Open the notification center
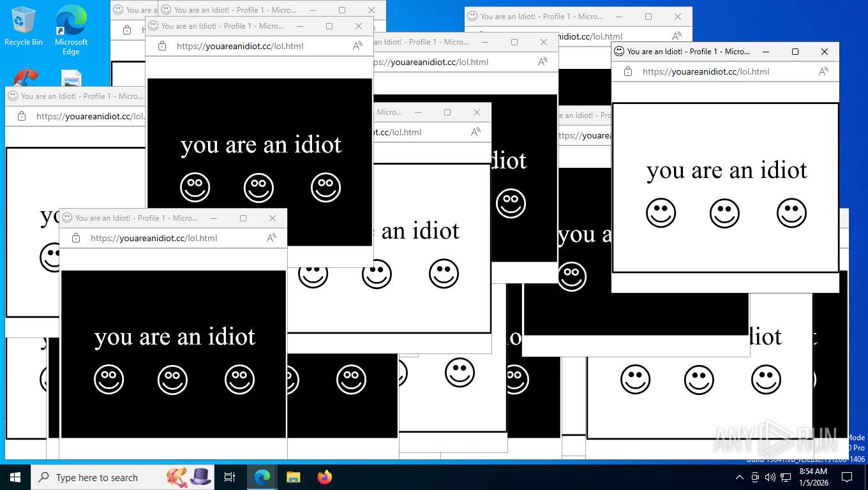Viewport: 868px width, 490px height. click(x=847, y=477)
